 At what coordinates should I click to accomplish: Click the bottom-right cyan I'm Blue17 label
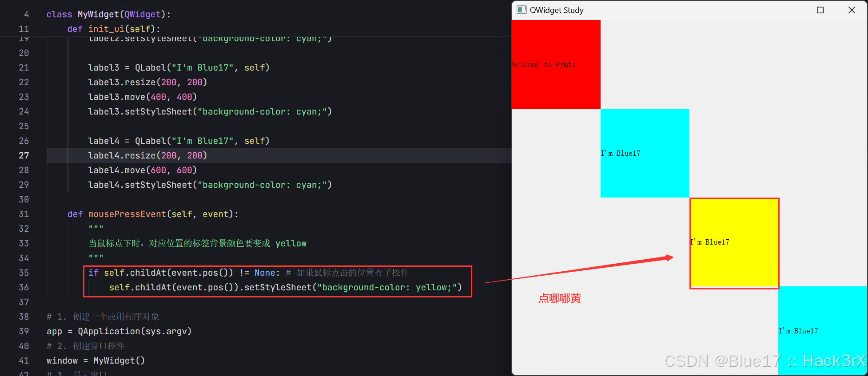[x=822, y=331]
